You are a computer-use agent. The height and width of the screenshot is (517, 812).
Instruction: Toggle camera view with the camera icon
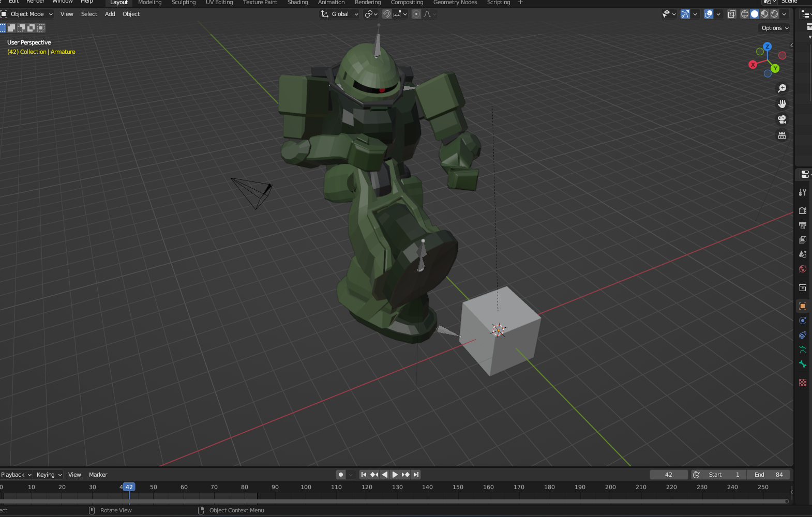[x=782, y=119]
